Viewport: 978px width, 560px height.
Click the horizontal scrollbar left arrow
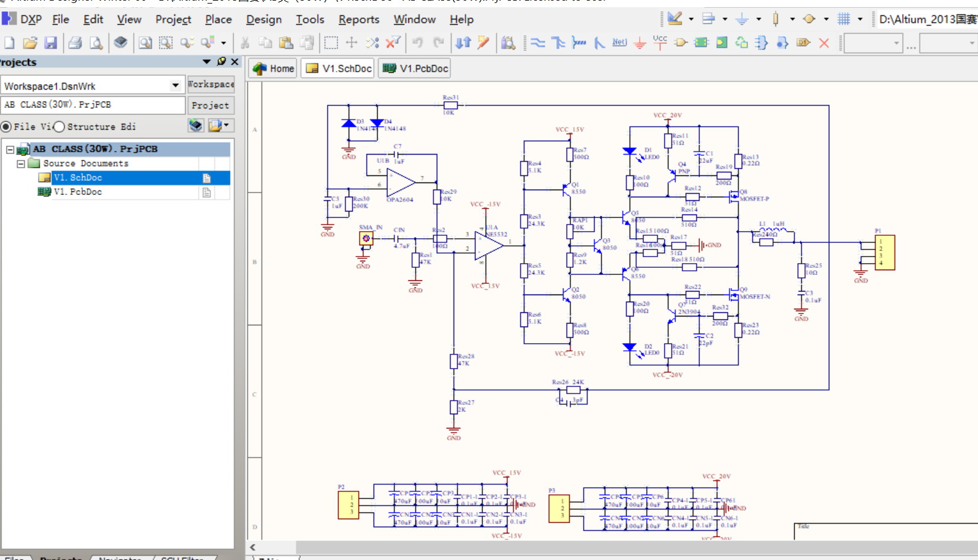[253, 548]
